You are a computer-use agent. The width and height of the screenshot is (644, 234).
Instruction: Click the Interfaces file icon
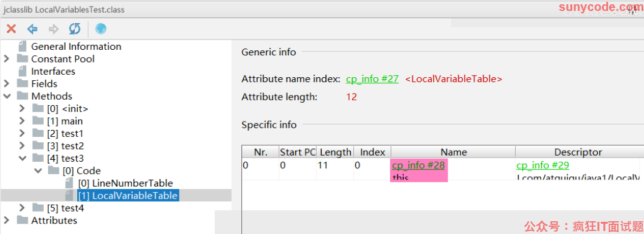click(x=22, y=71)
